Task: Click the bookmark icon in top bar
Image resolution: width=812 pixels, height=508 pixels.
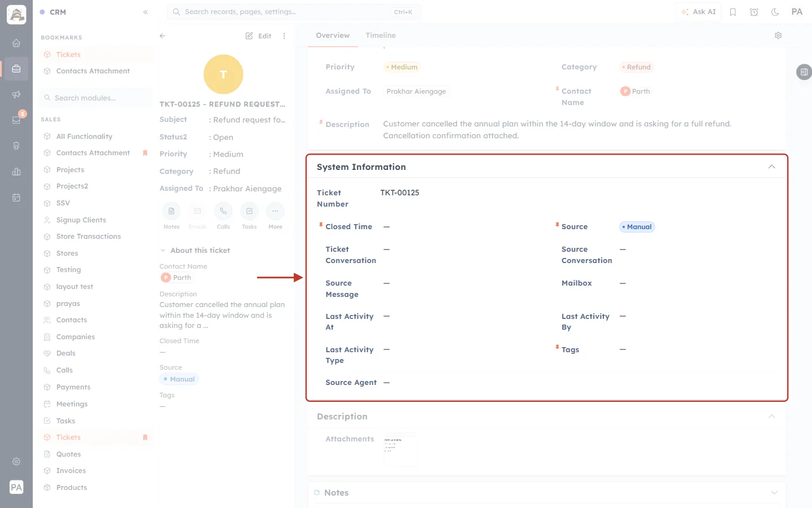Action: 733,12
